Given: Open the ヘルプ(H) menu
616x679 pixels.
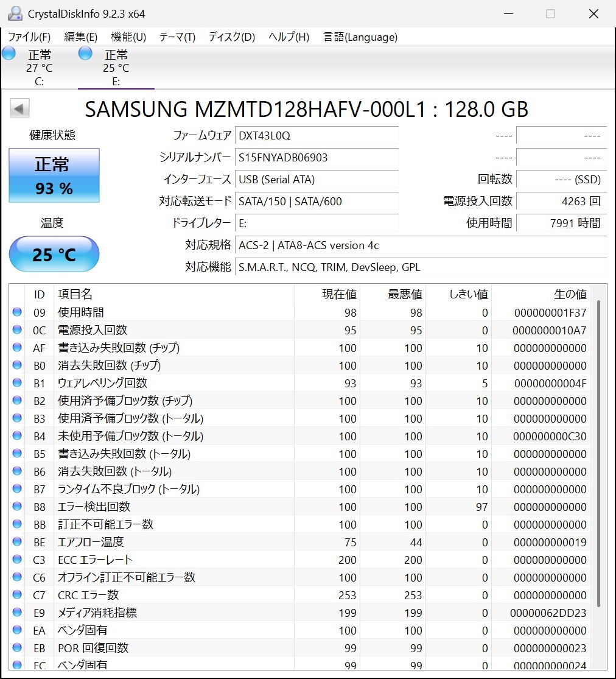Looking at the screenshot, I should click(289, 37).
